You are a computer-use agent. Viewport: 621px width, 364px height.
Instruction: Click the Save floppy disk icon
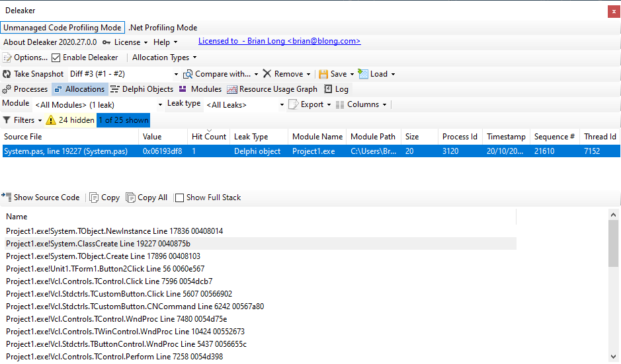click(323, 74)
